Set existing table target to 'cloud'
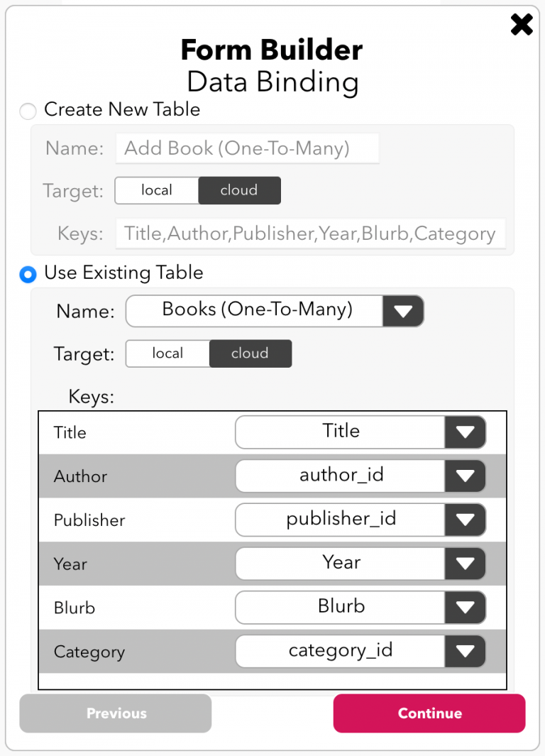Viewport: 545px width, 756px height. click(250, 354)
